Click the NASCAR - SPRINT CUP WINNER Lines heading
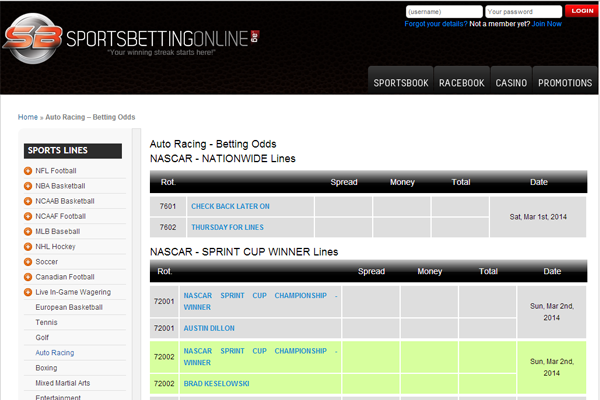This screenshot has height=400, width=600. click(244, 252)
